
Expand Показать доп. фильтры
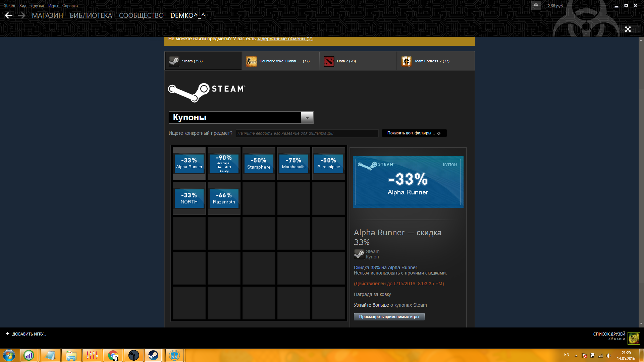(x=414, y=133)
